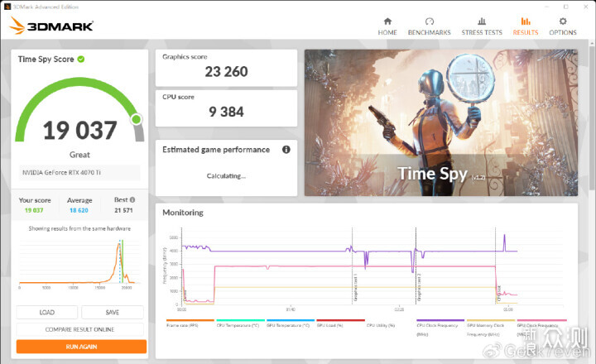The height and width of the screenshot is (364, 596).
Task: Click the Time Spy score gauge
Action: tap(79, 109)
